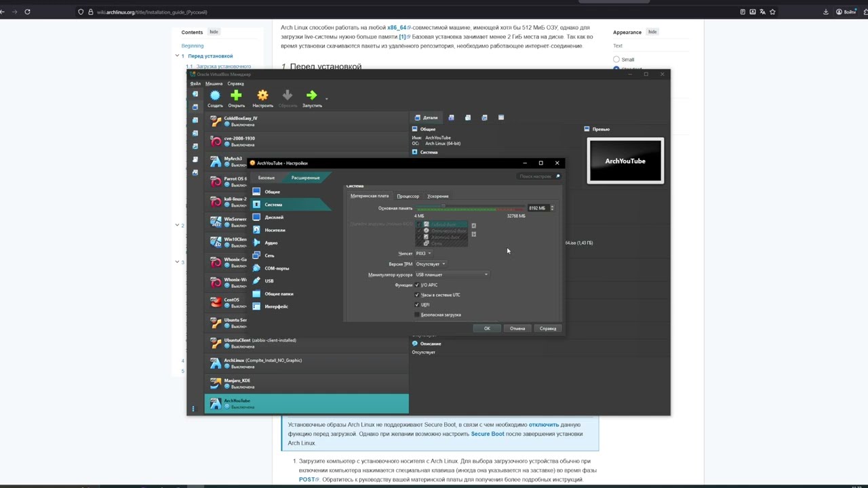Click the settings search magnifier icon
The height and width of the screenshot is (488, 868).
[x=557, y=176]
